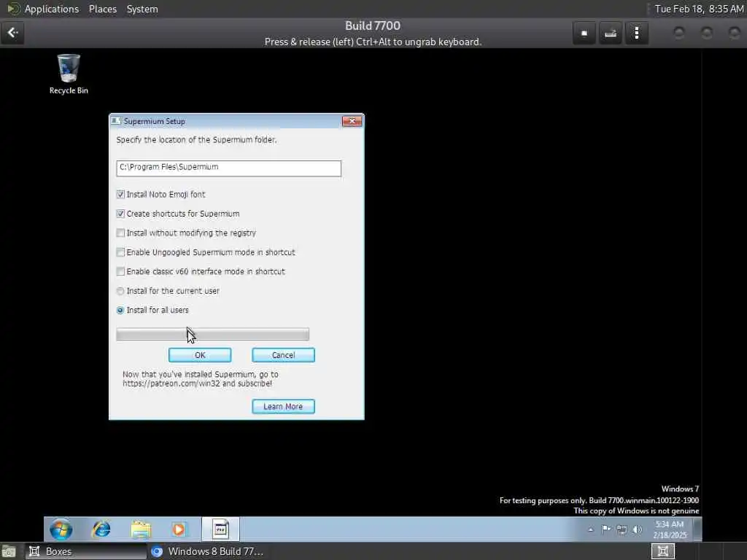Image resolution: width=747 pixels, height=560 pixels.
Task: Switch to the Boxes task in panel
Action: click(86, 551)
